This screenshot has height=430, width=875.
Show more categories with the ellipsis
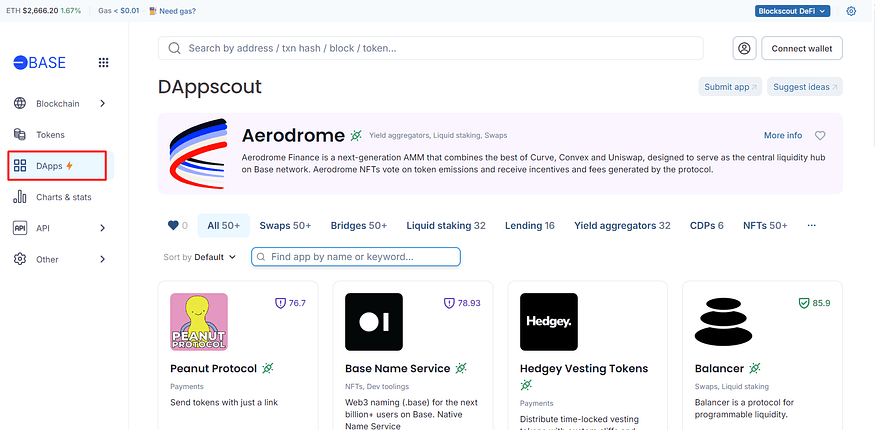[811, 225]
